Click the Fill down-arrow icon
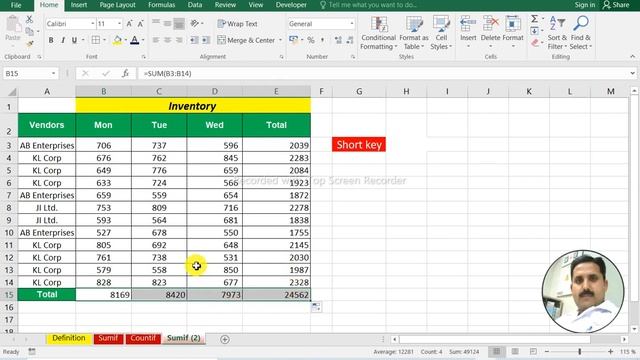This screenshot has height=360, width=640. [534, 31]
